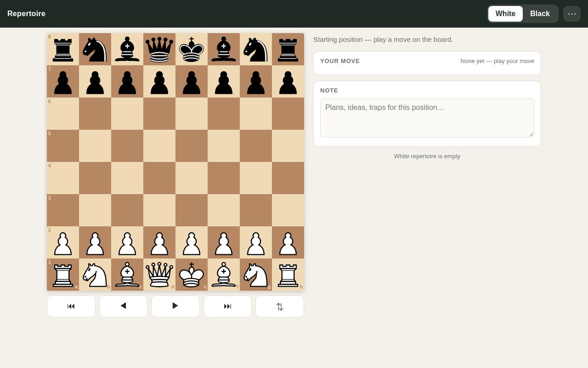Click the empty e5 square
Viewport: 588px width, 368px height.
click(x=192, y=146)
